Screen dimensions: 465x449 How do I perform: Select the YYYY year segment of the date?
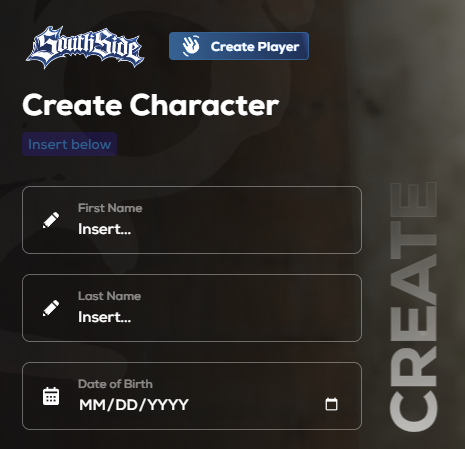tap(168, 405)
